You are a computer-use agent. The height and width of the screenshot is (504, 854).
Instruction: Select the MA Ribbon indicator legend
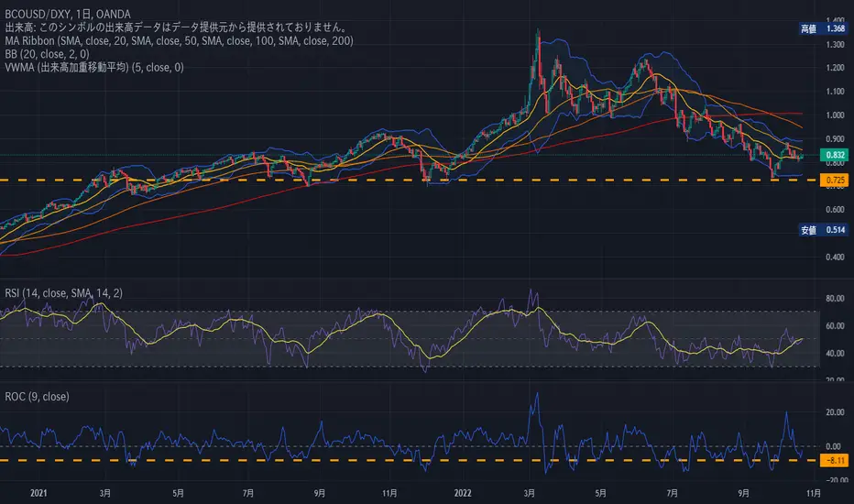click(x=179, y=41)
